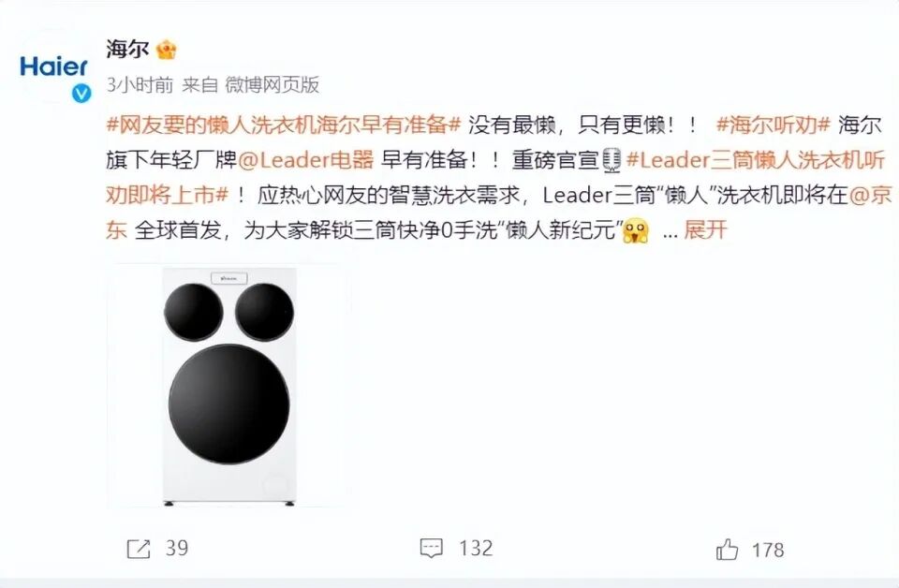The width and height of the screenshot is (899, 588).
Task: Click the 微博网页版 source link
Action: [x=272, y=85]
